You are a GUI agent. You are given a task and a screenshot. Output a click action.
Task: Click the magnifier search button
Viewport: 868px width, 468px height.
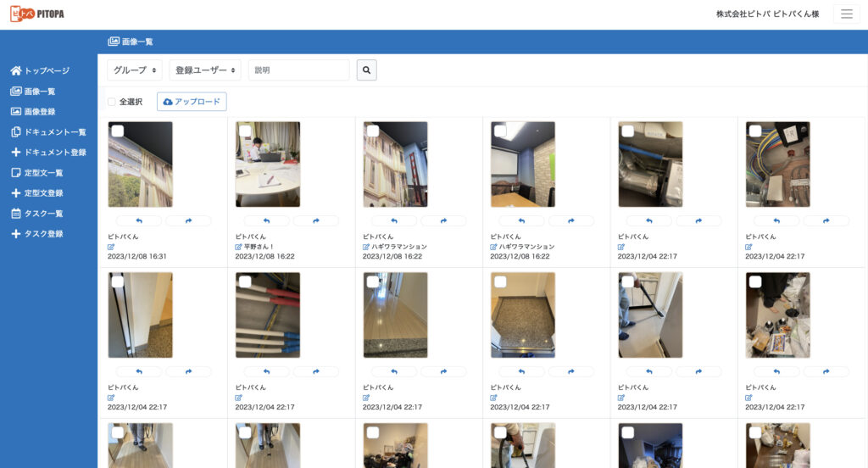pos(366,70)
